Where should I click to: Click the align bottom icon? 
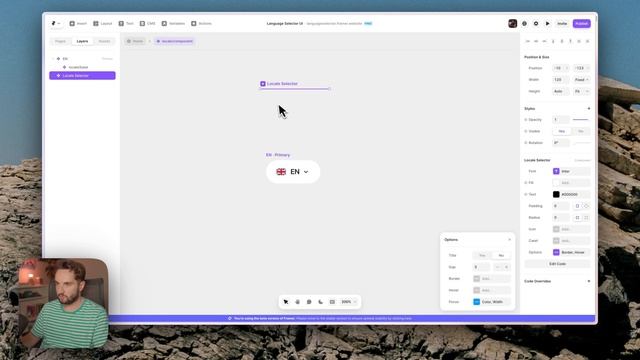(x=570, y=41)
